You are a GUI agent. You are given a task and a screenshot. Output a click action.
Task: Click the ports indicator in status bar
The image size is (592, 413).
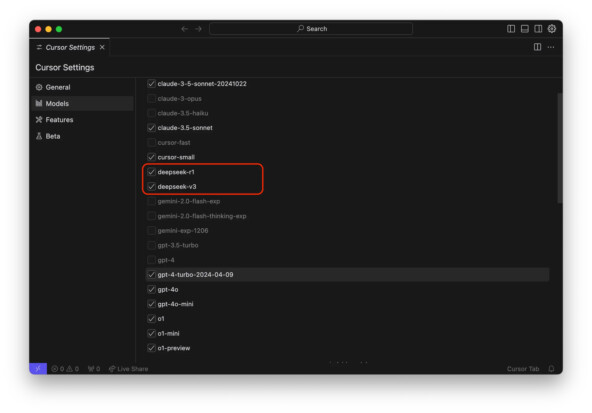point(94,369)
